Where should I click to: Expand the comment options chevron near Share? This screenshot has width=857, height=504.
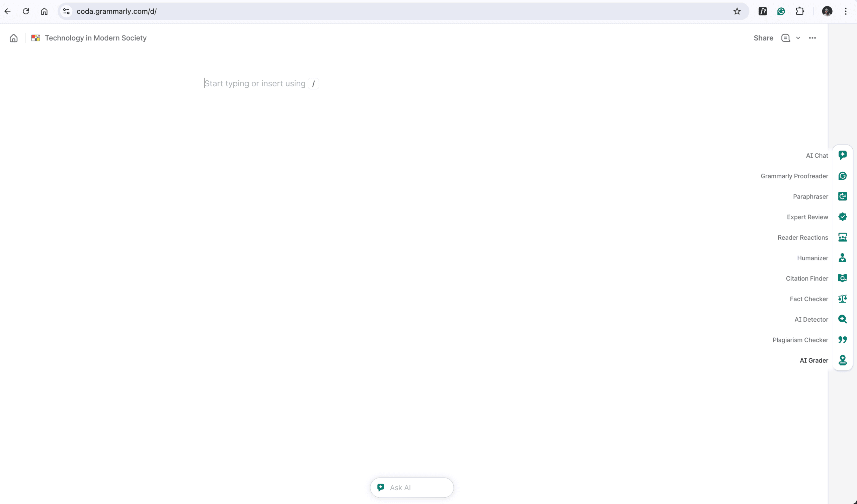[798, 38]
